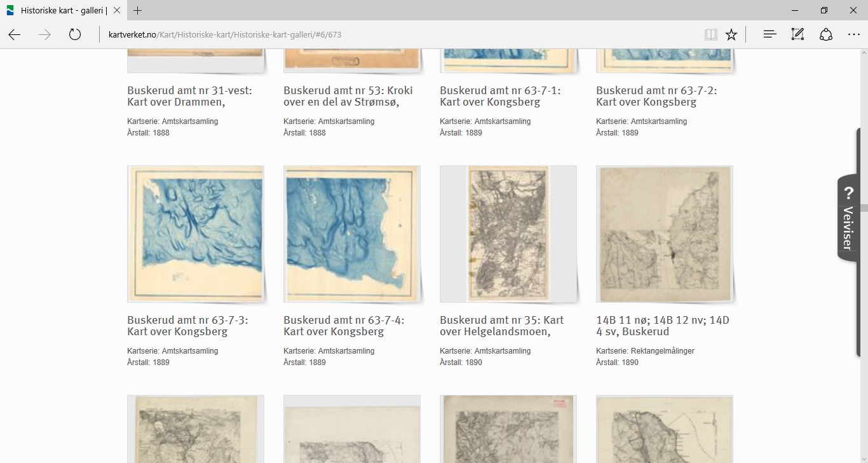
Task: Open Buskerud amt nr 63-7-1 title link
Action: 500,96
